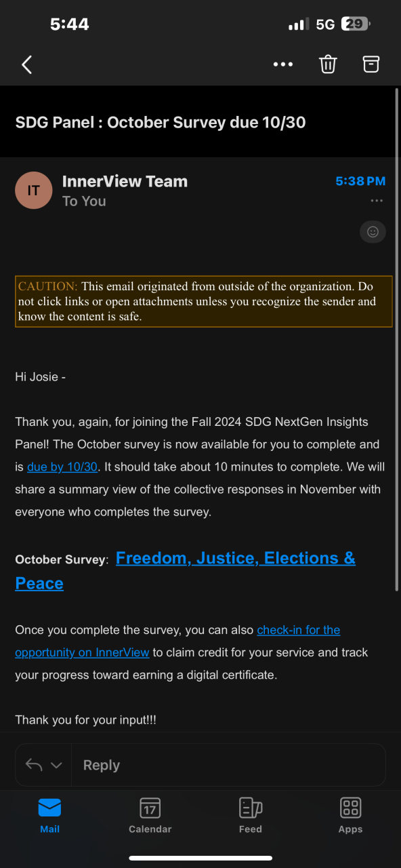Screen dimensions: 401x868
Task: Switch to the Mail tab
Action: point(49,816)
